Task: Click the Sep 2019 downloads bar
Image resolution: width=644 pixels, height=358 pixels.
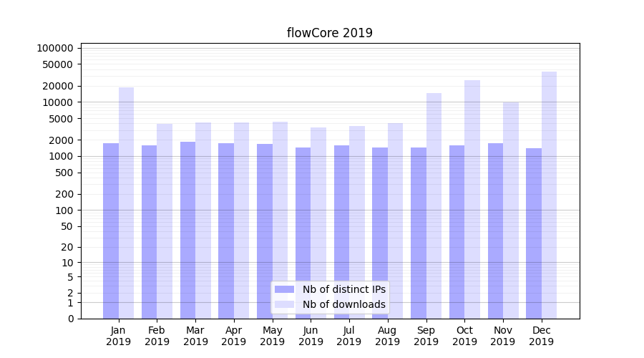Action: pyautogui.click(x=434, y=205)
